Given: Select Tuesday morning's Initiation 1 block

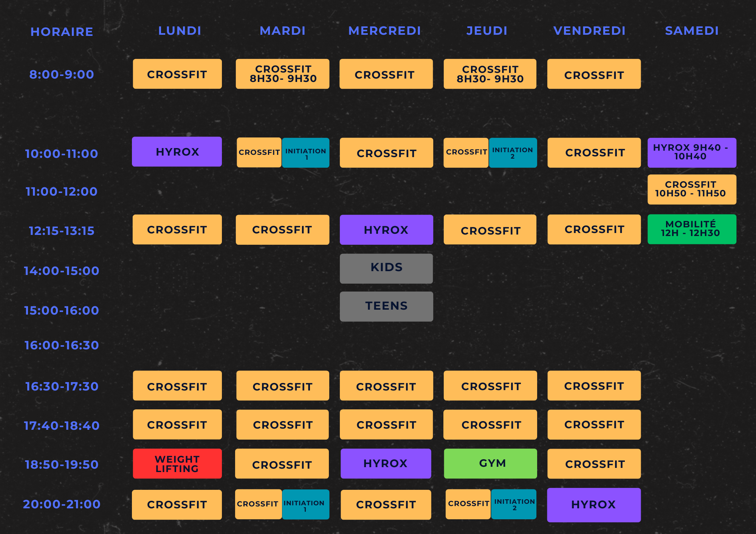Looking at the screenshot, I should point(305,153).
